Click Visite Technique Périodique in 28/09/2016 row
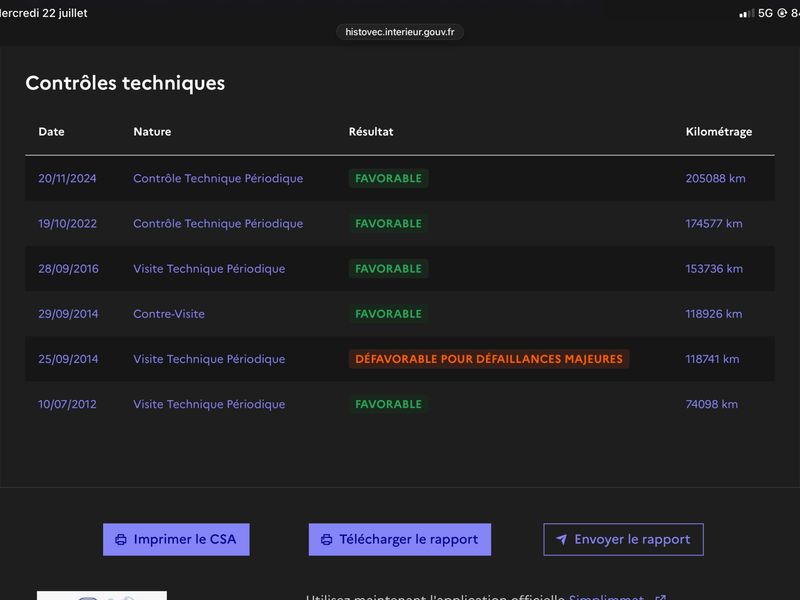Screen dimensions: 800x600 click(209, 269)
